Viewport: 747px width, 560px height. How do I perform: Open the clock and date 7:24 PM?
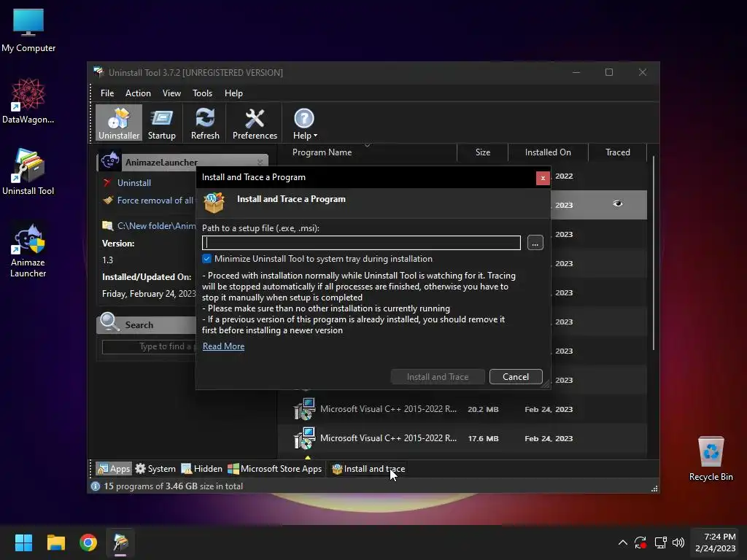(x=715, y=542)
